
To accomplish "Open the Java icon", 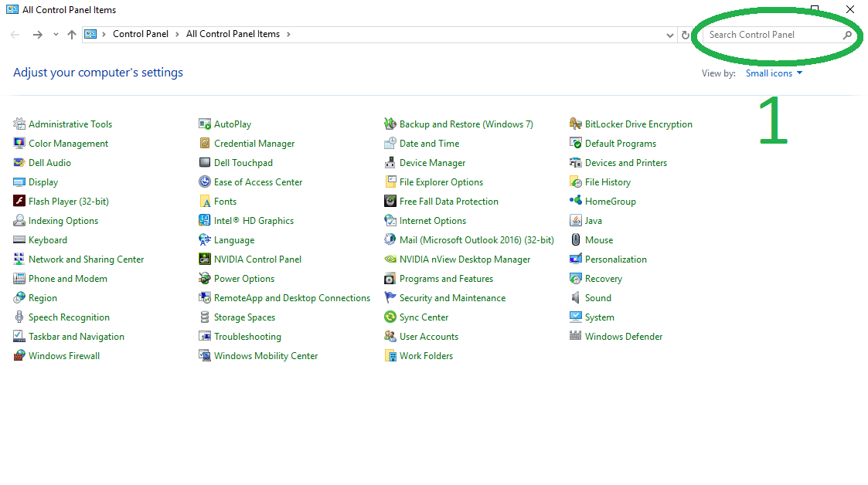I will coord(576,221).
